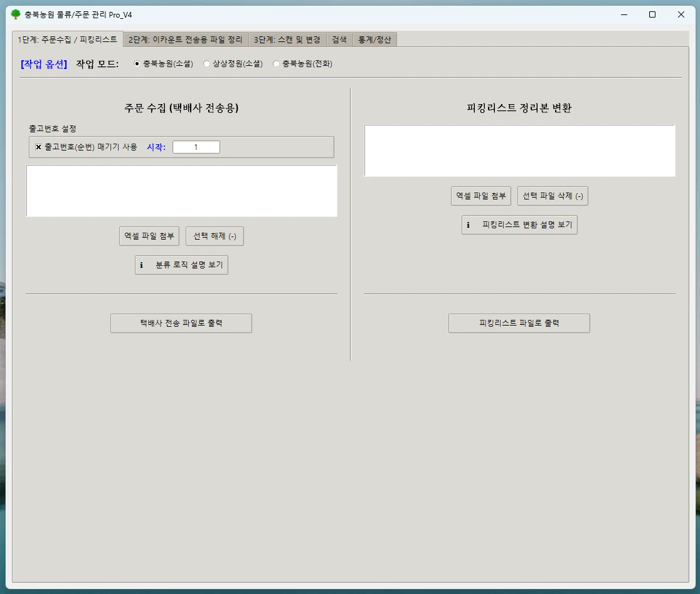This screenshot has height=594, width=700.
Task: Click 피킹리스트 파일로 출력 button
Action: 519,323
